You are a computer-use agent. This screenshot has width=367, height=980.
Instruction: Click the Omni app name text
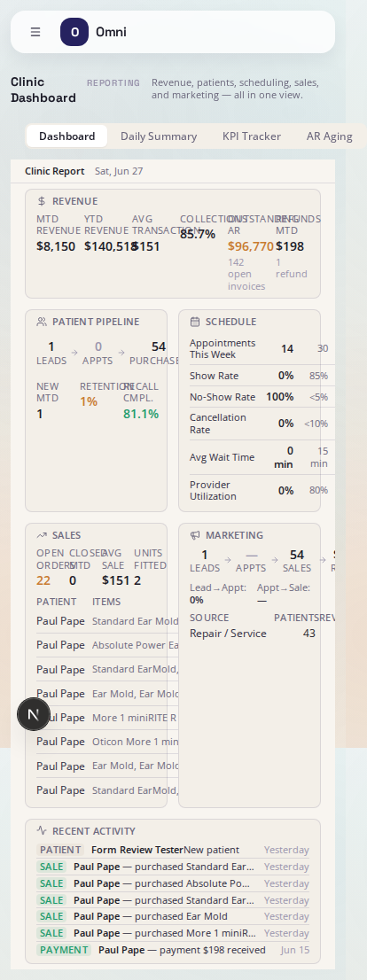[112, 32]
